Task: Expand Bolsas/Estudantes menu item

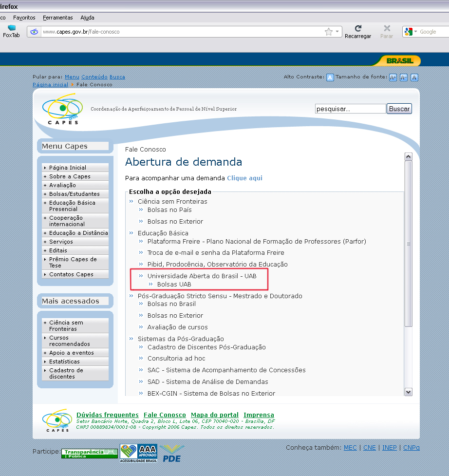Action: [x=75, y=194]
